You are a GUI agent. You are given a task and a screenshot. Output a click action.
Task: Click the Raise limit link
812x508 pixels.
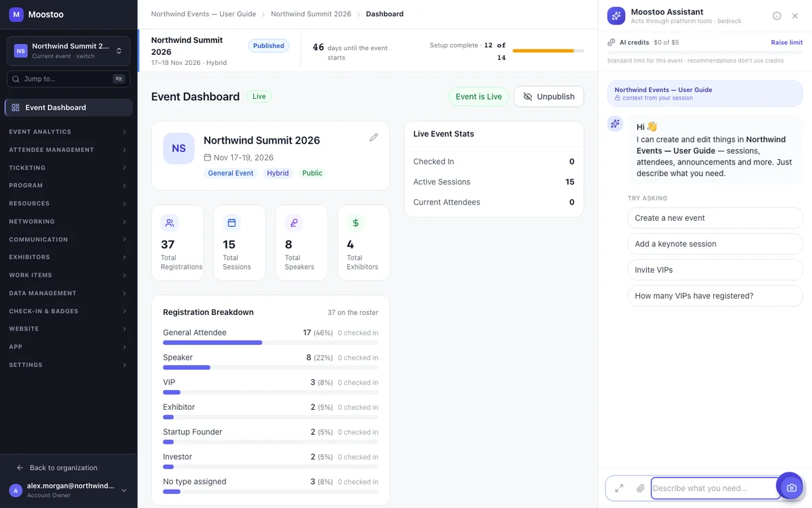pos(787,42)
